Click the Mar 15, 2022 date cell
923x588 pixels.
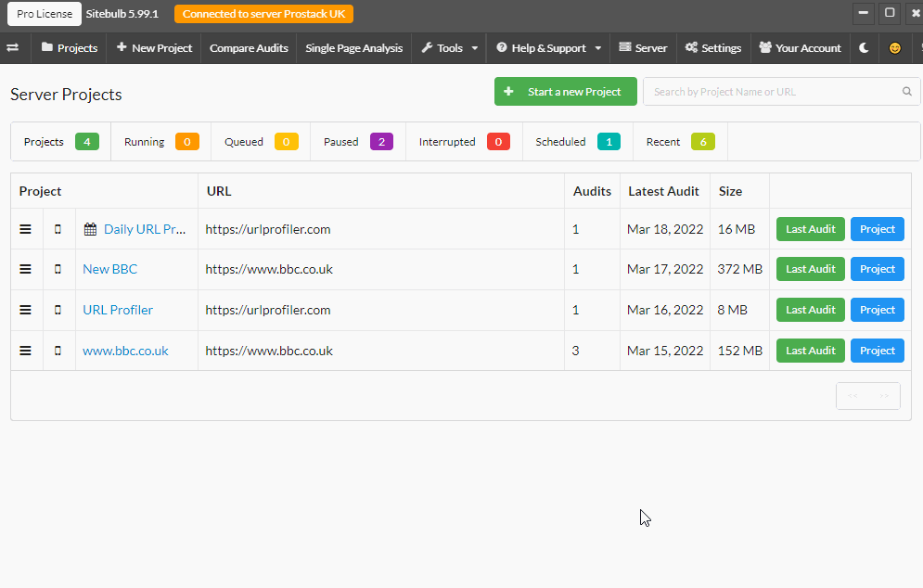(x=665, y=351)
